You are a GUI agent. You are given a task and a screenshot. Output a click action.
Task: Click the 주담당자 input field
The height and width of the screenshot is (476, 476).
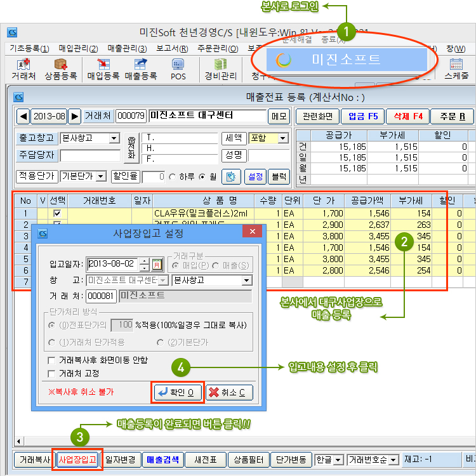(90, 155)
